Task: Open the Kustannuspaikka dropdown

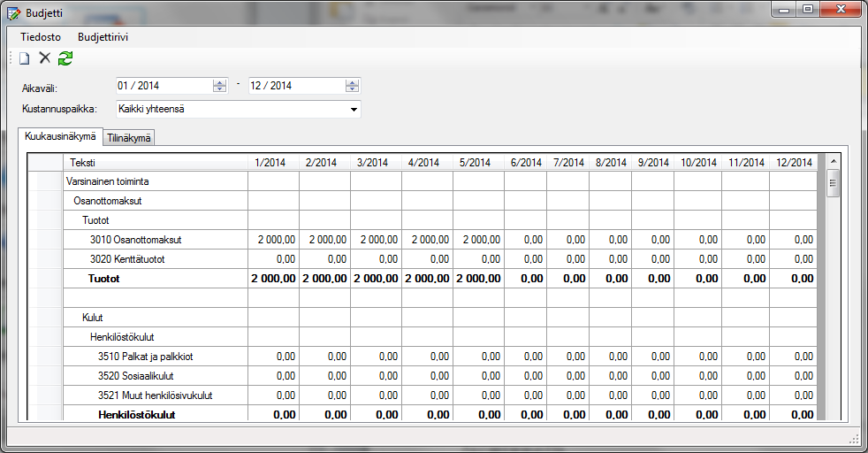Action: 354,109
